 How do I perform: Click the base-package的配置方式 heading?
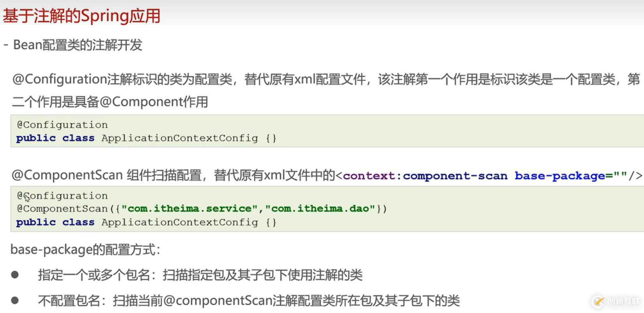tap(85, 249)
